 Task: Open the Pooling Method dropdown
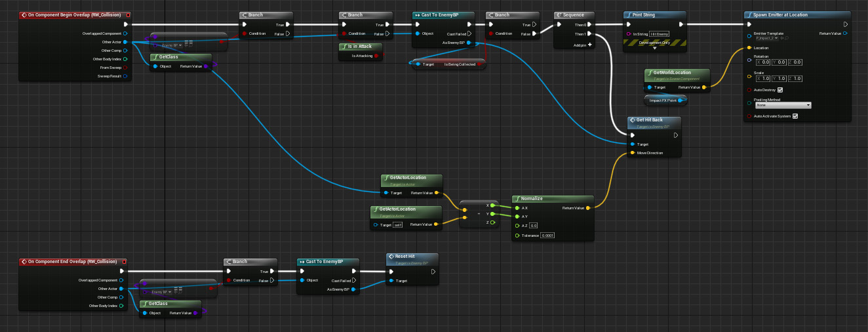pyautogui.click(x=783, y=105)
